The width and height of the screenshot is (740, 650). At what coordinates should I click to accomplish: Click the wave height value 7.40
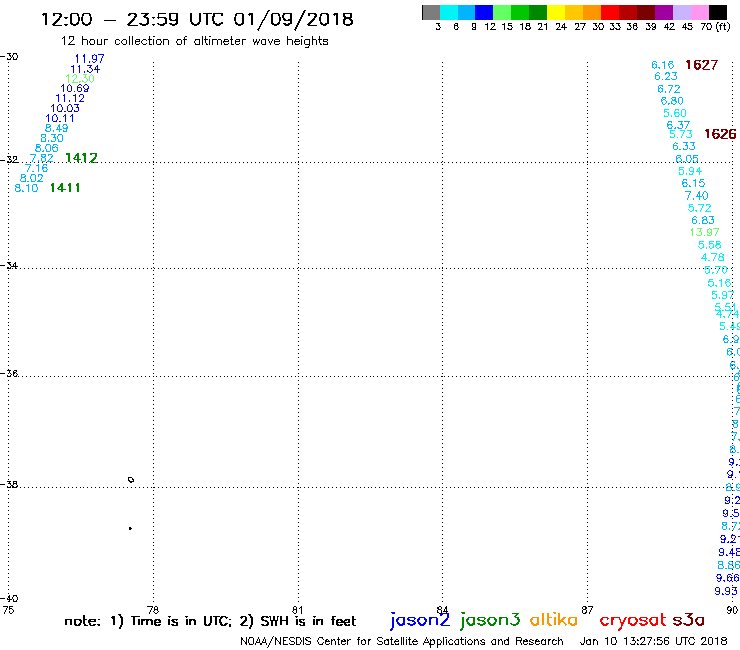pyautogui.click(x=697, y=195)
